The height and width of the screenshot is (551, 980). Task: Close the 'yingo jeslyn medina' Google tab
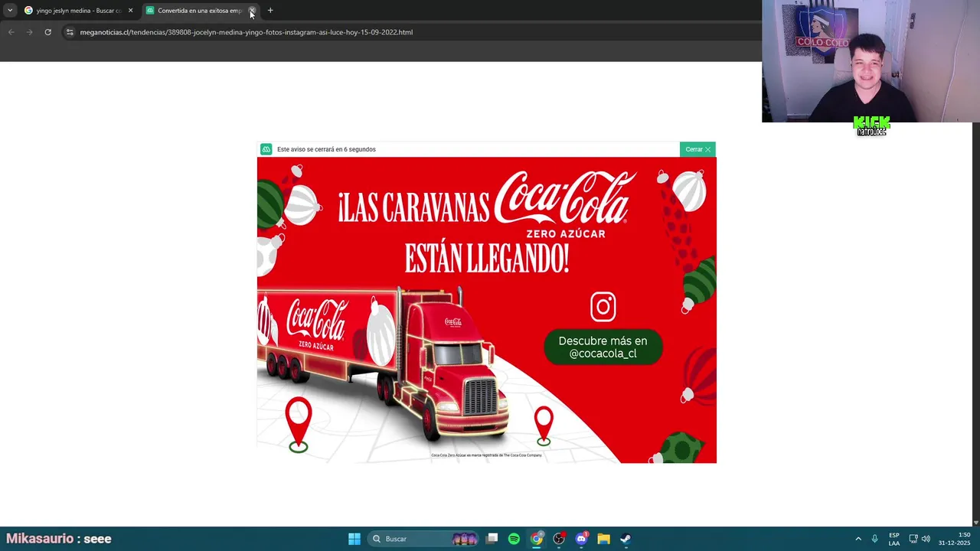click(130, 11)
